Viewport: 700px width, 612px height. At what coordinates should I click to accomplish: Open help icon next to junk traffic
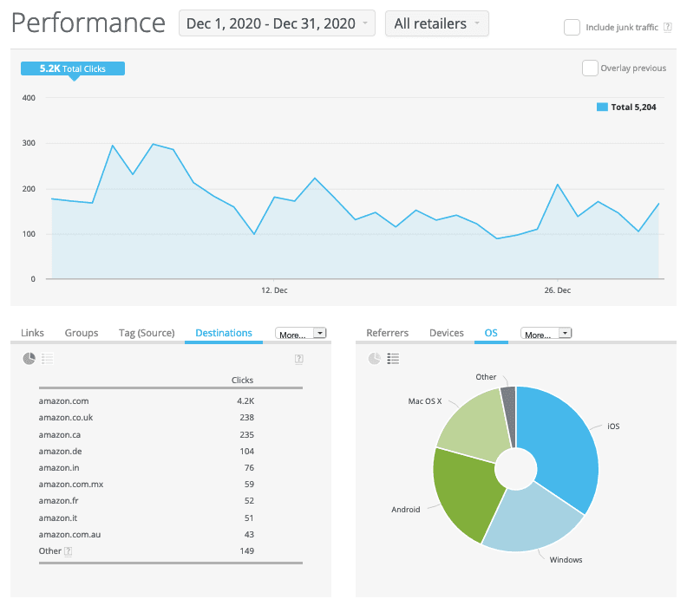click(x=667, y=27)
